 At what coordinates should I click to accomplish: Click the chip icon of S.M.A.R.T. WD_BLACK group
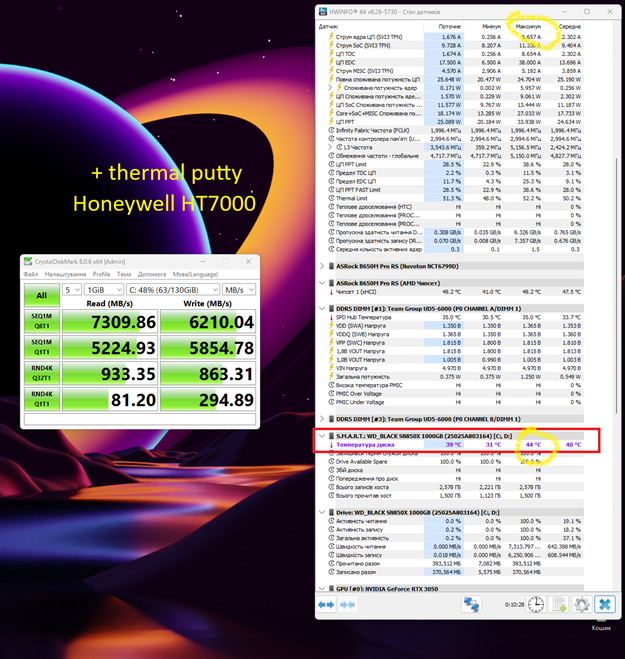click(331, 436)
